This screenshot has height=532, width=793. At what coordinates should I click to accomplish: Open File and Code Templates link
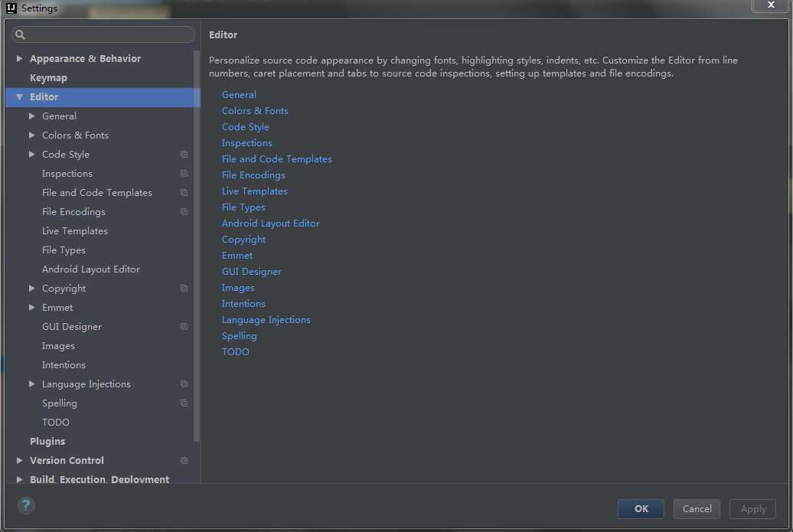[276, 158]
